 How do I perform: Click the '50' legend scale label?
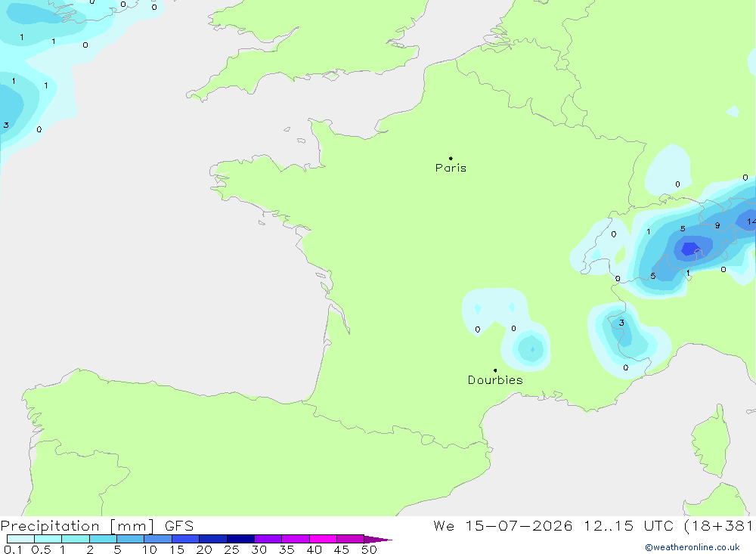[370, 549]
